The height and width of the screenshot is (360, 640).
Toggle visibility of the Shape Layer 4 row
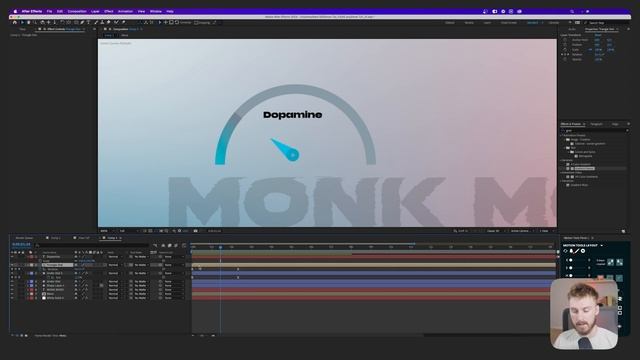[12, 286]
